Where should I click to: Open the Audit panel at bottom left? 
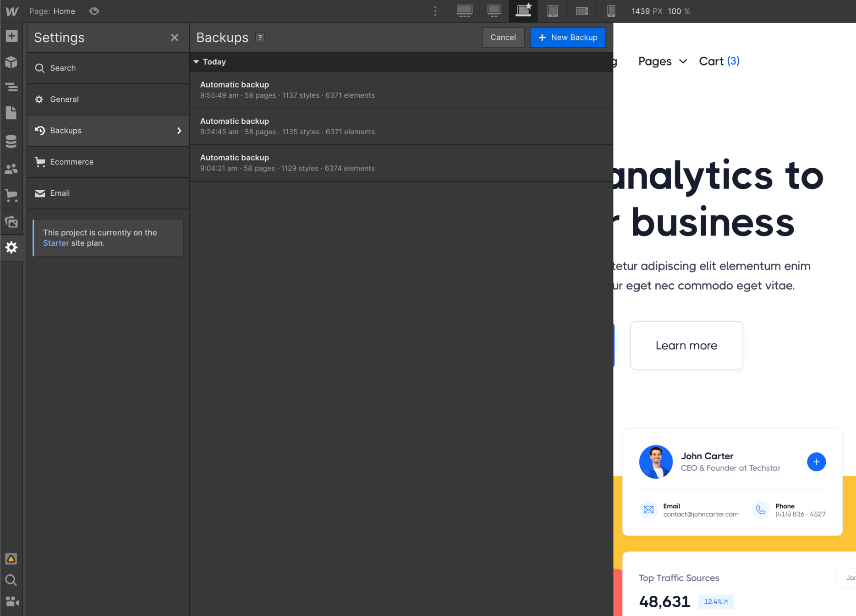coord(11,559)
